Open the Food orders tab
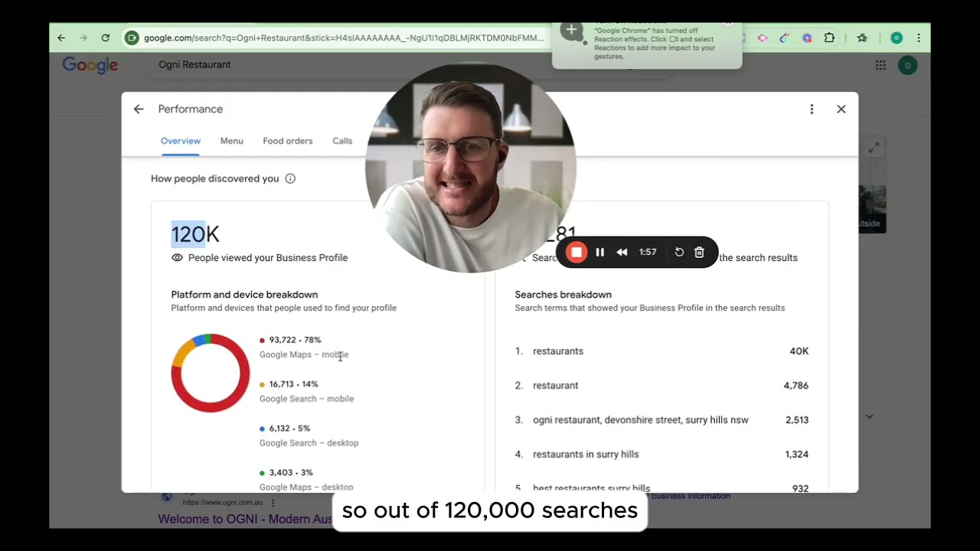Image resolution: width=980 pixels, height=551 pixels. coord(288,141)
